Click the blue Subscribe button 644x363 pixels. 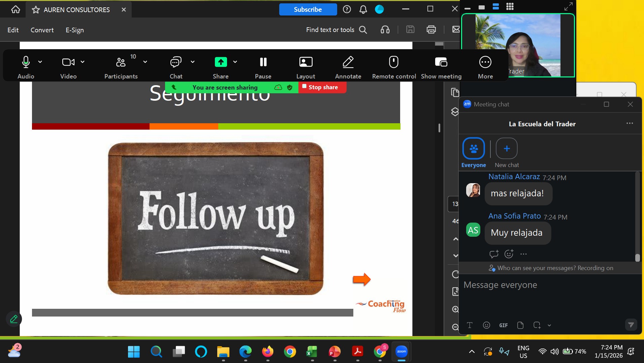tap(308, 9)
